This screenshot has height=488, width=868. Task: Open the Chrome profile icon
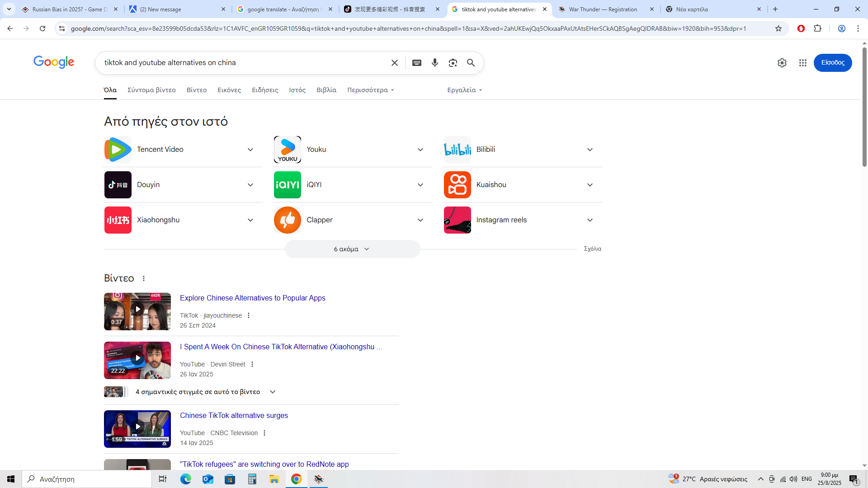coord(842,28)
